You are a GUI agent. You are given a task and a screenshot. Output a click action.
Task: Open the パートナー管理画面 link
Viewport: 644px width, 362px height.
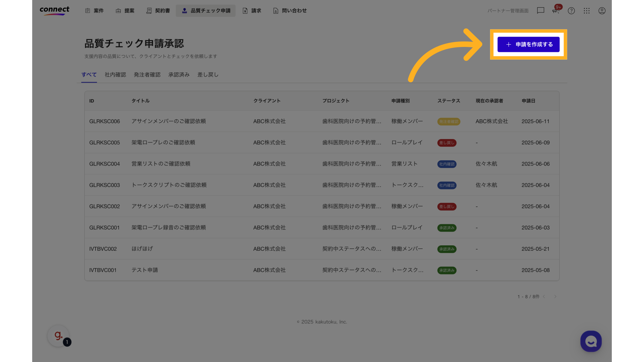pyautogui.click(x=508, y=10)
